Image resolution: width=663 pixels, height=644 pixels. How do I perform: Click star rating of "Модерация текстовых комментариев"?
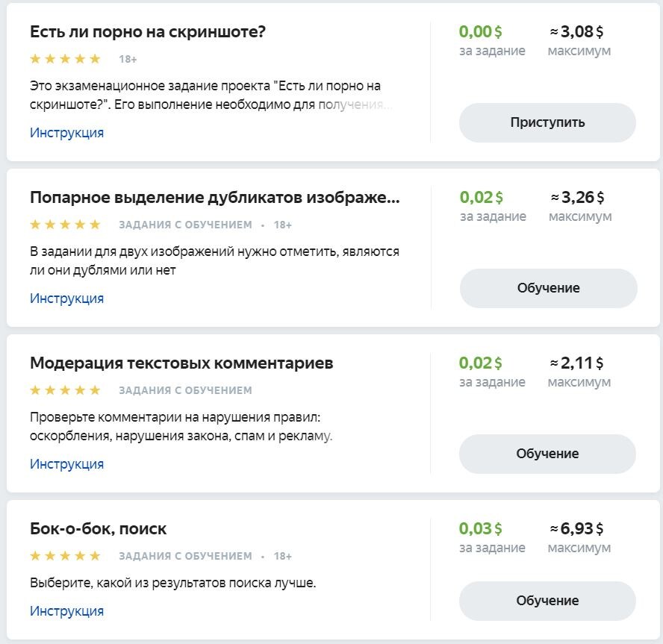(65, 390)
